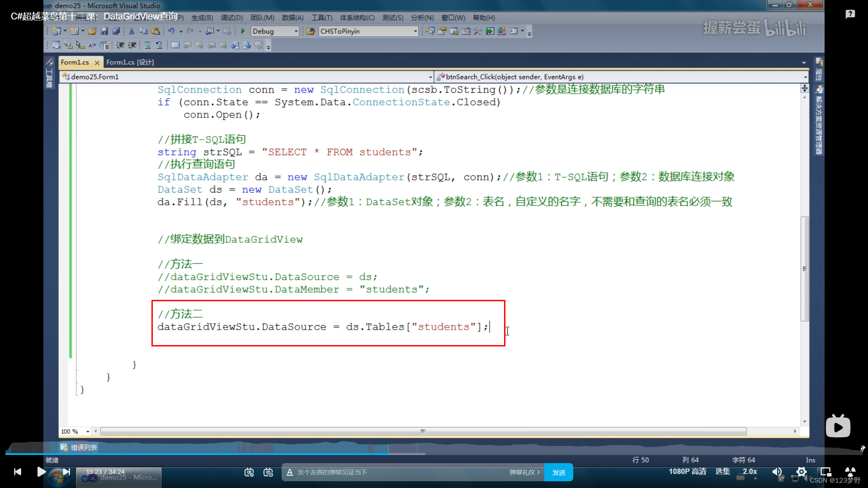Toggle the danmaku display switch

(249, 472)
